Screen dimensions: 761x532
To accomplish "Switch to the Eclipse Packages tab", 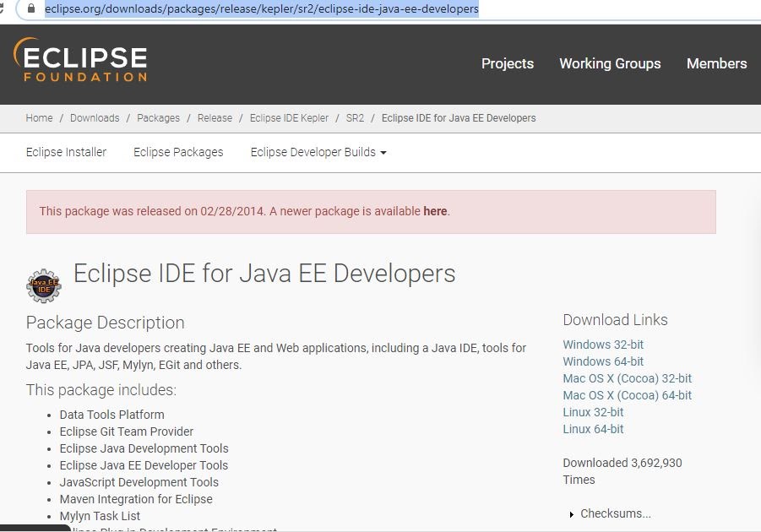I will coord(177,152).
